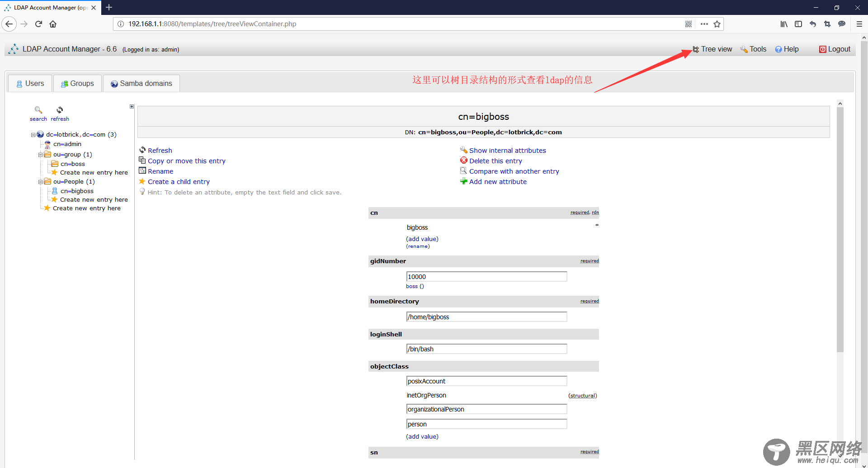Open the page actions three-dot menu
Screen dimensions: 868x468
704,24
